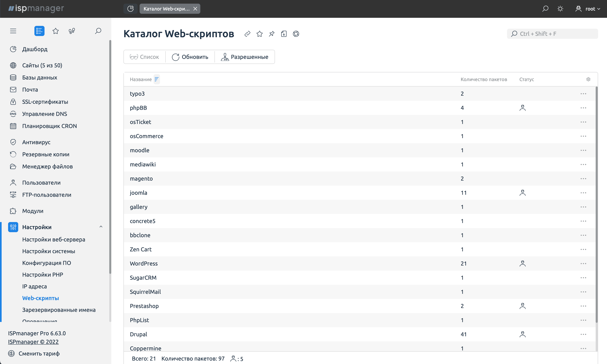The image size is (607, 364).
Task: Open the Дашборд from the sidebar
Action: tap(35, 49)
